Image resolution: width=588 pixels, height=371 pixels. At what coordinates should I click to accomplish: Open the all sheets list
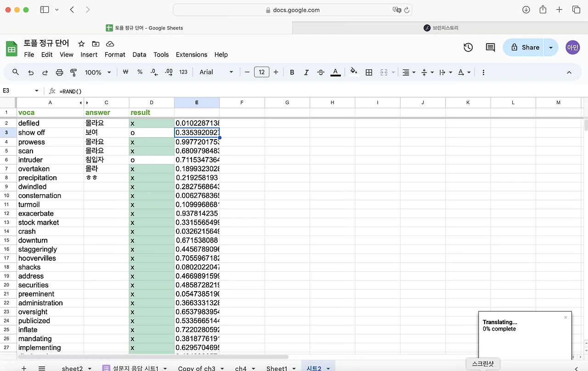tap(42, 368)
